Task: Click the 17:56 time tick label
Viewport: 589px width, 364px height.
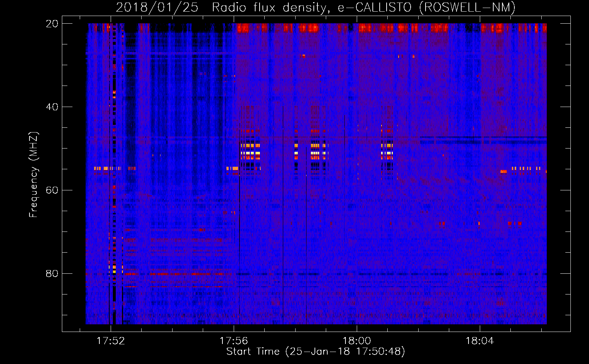Action: (234, 341)
